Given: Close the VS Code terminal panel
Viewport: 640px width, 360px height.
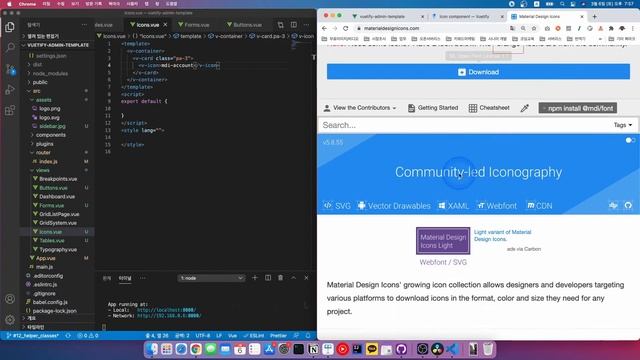Looking at the screenshot, I should click(x=307, y=278).
